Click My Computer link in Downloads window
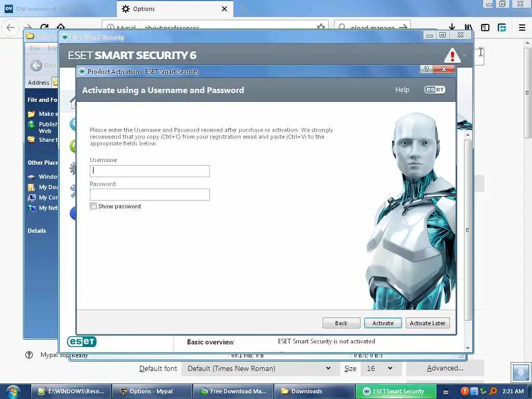This screenshot has height=399, width=532. point(43,197)
